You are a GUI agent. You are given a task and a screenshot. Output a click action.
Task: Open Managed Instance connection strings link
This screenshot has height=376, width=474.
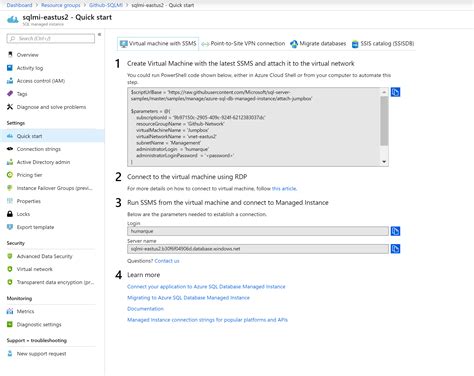pos(207,320)
